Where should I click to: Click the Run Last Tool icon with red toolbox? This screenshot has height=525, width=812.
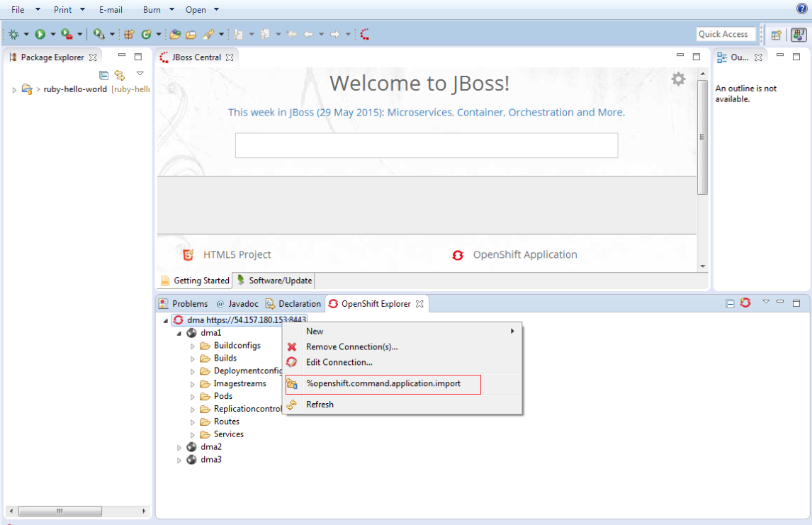pos(67,35)
